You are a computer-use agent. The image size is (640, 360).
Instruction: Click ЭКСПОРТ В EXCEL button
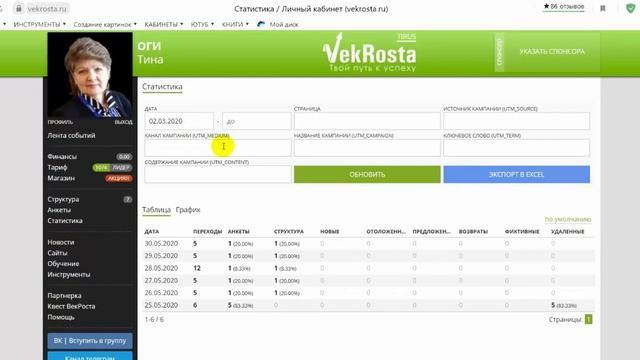[516, 174]
